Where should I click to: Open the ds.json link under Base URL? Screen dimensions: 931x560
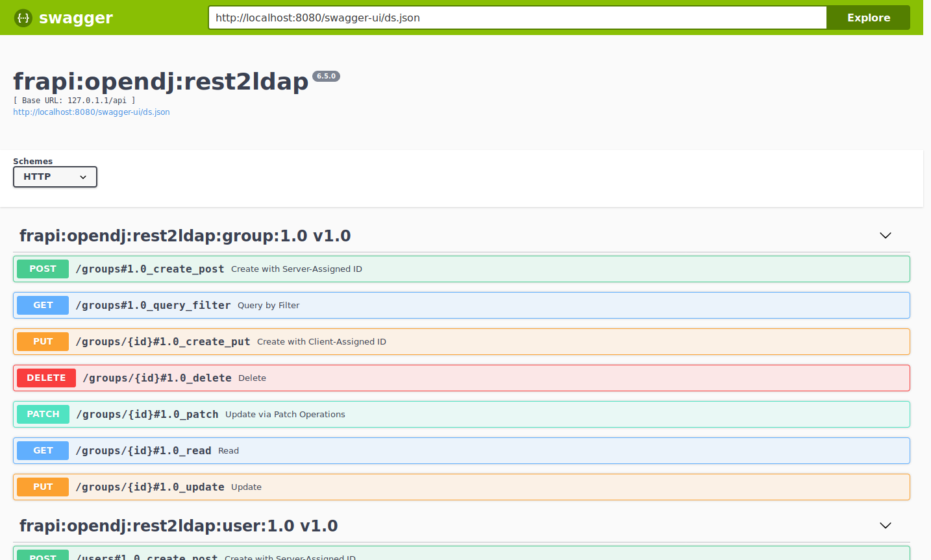pos(92,112)
